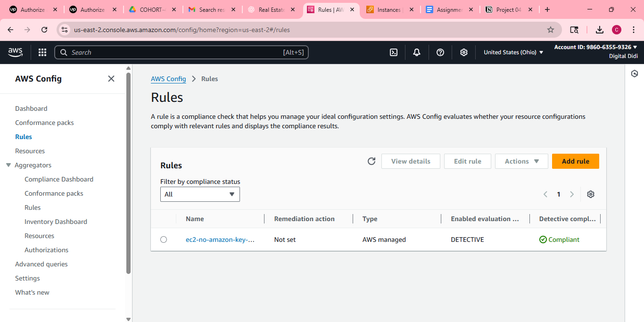Open Authorizations under Aggregators

(46, 250)
